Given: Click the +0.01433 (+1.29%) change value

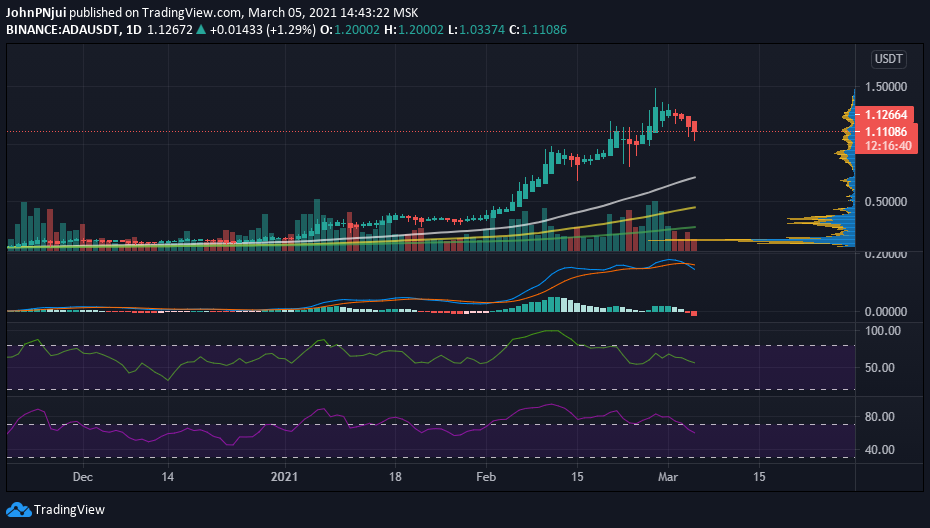Looking at the screenshot, I should click(x=262, y=30).
